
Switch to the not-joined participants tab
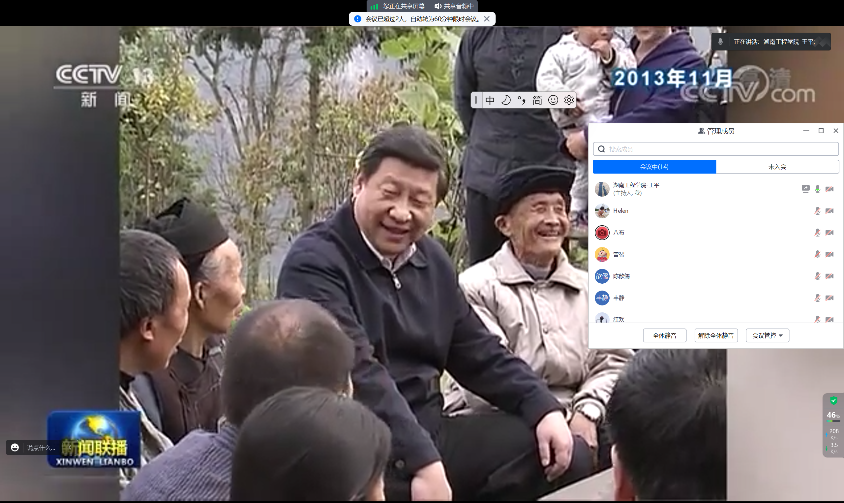[x=777, y=167]
